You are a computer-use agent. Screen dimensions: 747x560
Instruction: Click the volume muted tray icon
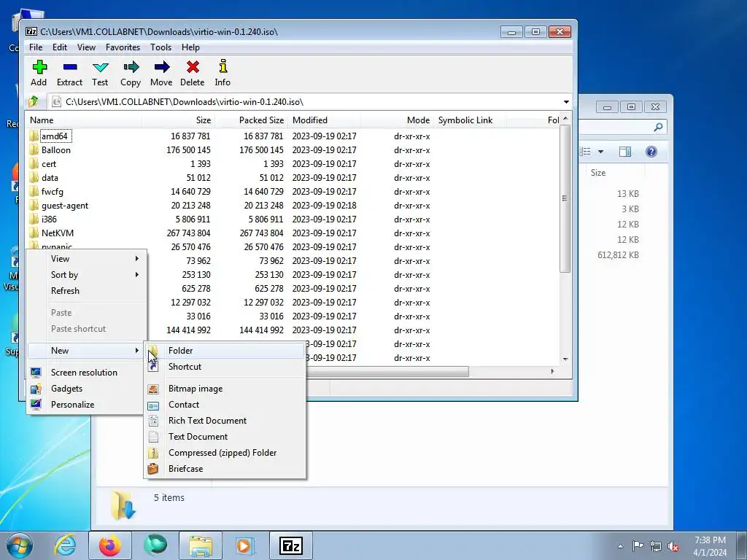674,546
